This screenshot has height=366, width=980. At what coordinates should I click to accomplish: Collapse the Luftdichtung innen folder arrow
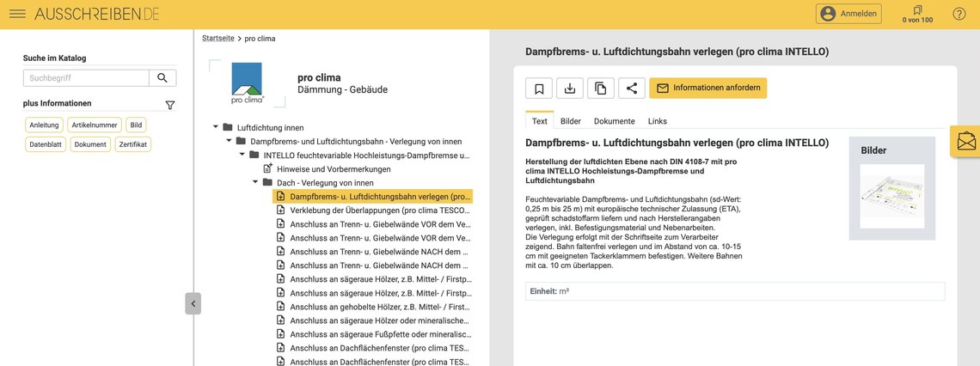pyautogui.click(x=216, y=127)
